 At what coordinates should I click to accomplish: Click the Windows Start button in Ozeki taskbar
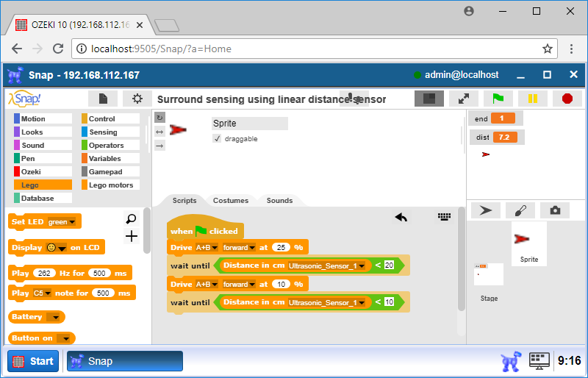tap(33, 361)
